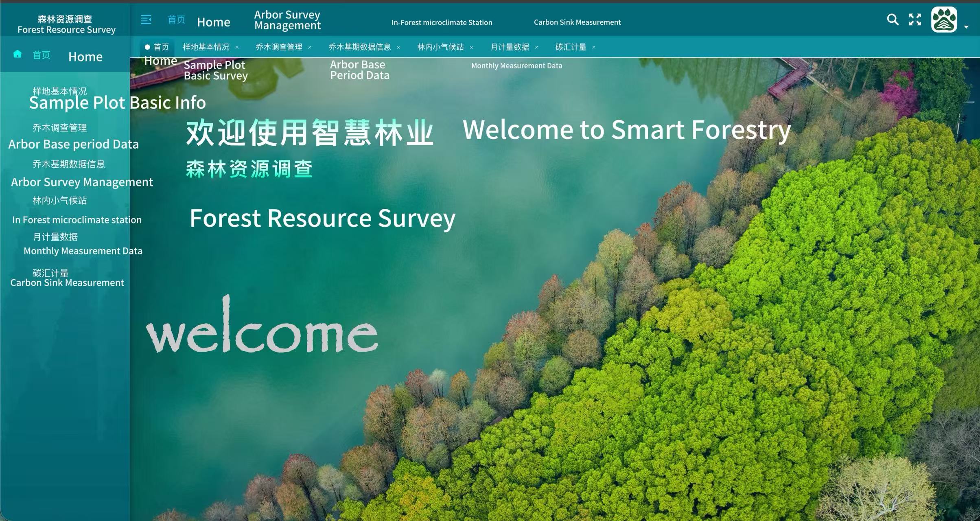Open 乔木调查管理 in the sidebar
This screenshot has height=521, width=980.
click(60, 128)
